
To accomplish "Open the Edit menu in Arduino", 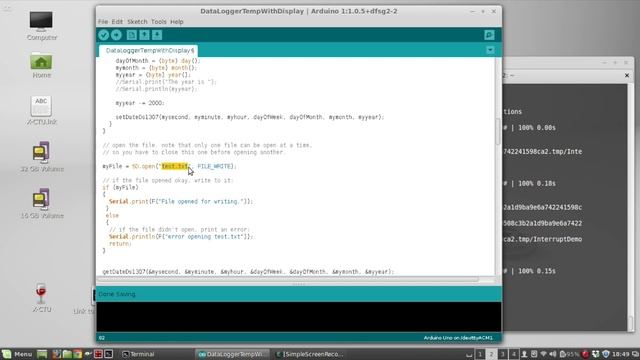I will [x=117, y=22].
